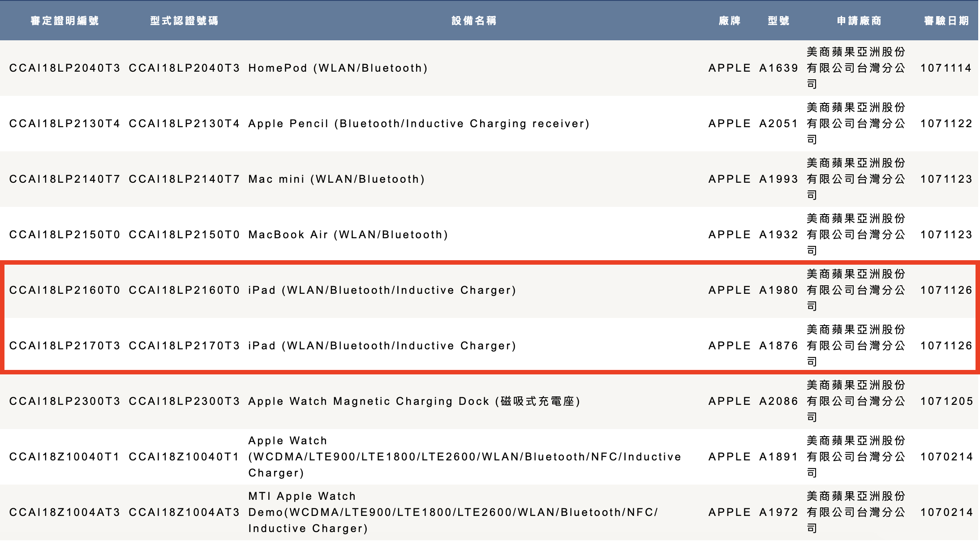Click first-column certificate number CCAI18LP2040T3
The width and height of the screenshot is (980, 541).
64,68
